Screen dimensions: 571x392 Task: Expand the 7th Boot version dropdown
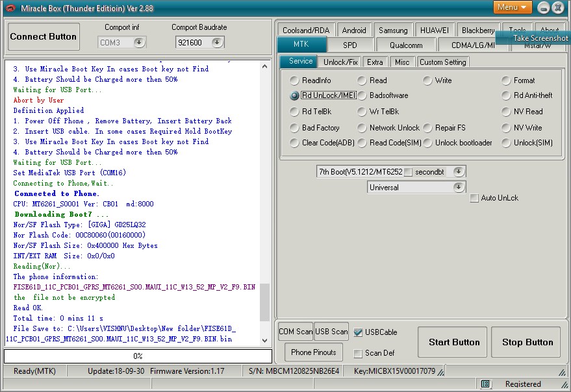(459, 171)
